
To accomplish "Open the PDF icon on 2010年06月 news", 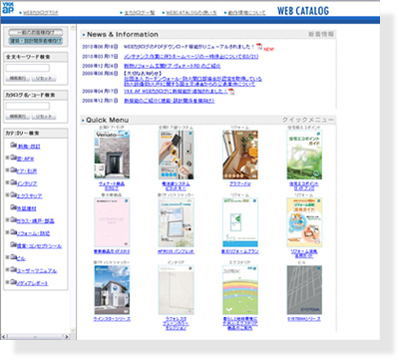I will coord(259,46).
